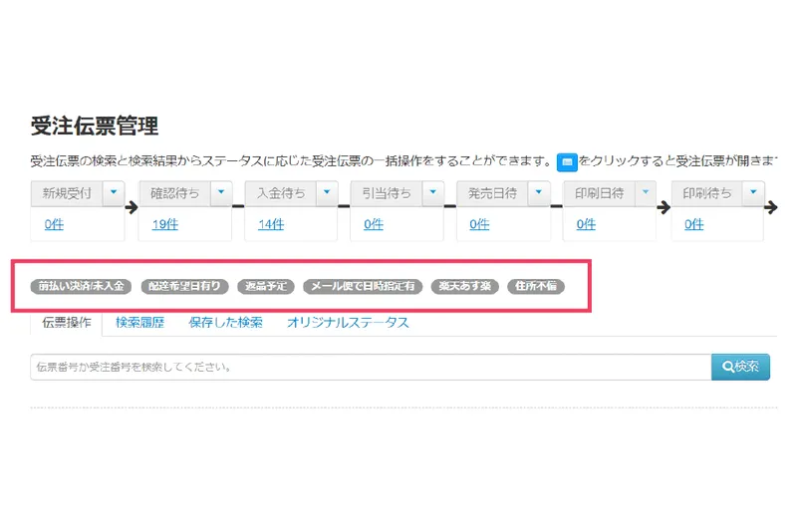
Task: Open the 0件 link under 新規受付
Action: (54, 224)
